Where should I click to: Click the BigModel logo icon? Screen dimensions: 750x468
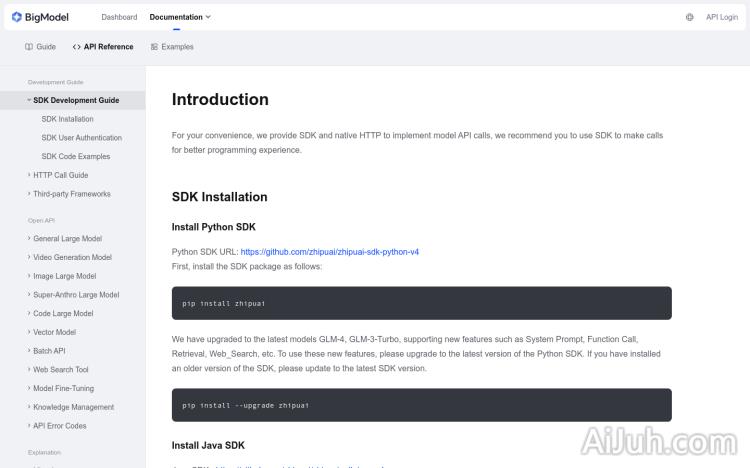pyautogui.click(x=17, y=17)
